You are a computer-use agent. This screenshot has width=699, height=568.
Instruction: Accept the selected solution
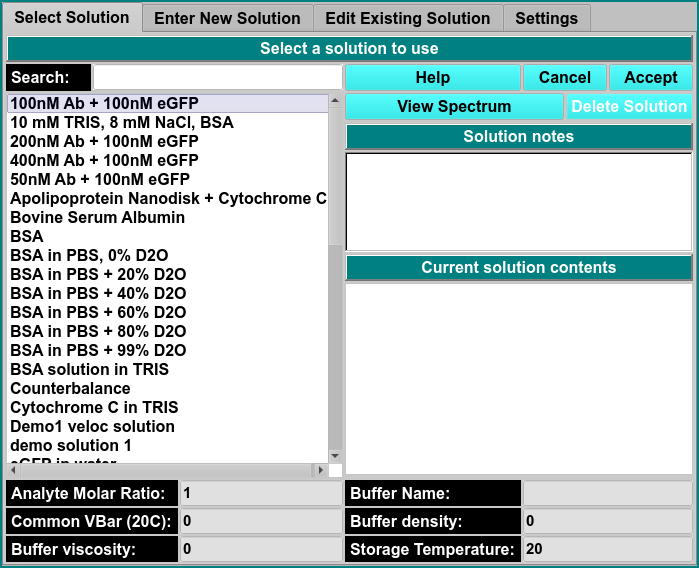coord(650,78)
